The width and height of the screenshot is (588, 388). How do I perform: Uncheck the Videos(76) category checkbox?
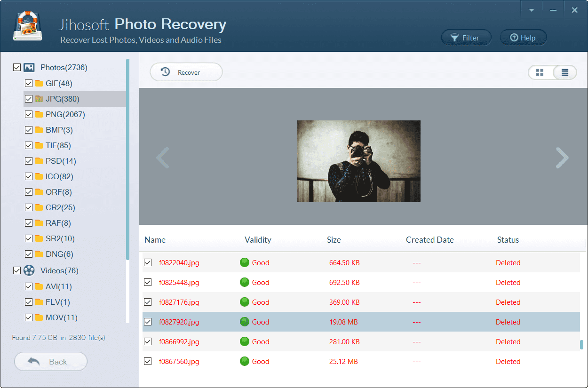point(17,270)
